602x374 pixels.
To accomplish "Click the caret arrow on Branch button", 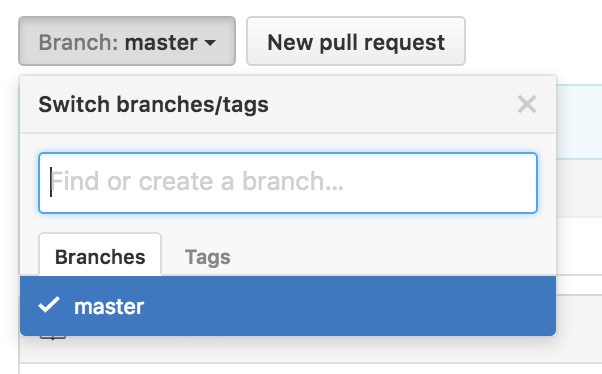I will point(210,42).
